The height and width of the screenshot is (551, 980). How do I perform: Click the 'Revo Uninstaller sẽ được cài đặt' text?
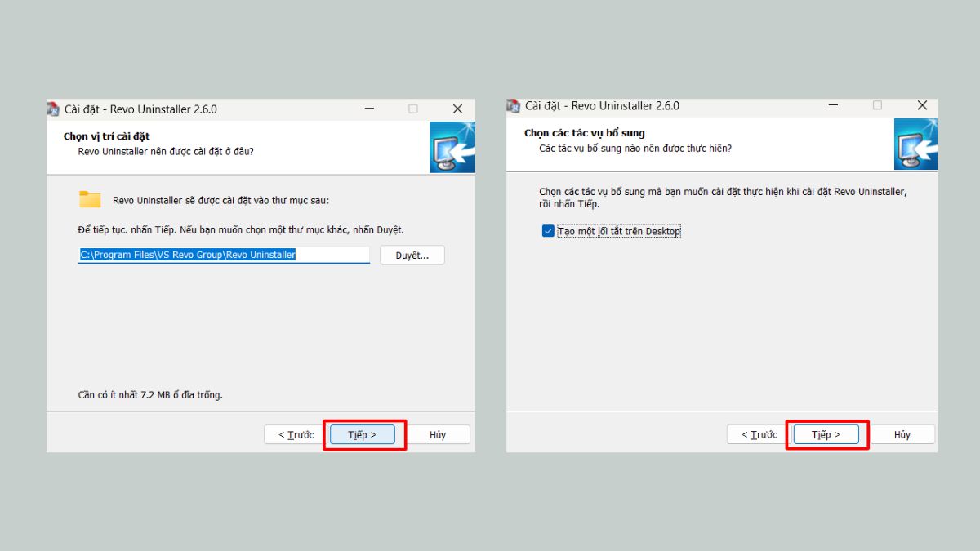pos(220,200)
